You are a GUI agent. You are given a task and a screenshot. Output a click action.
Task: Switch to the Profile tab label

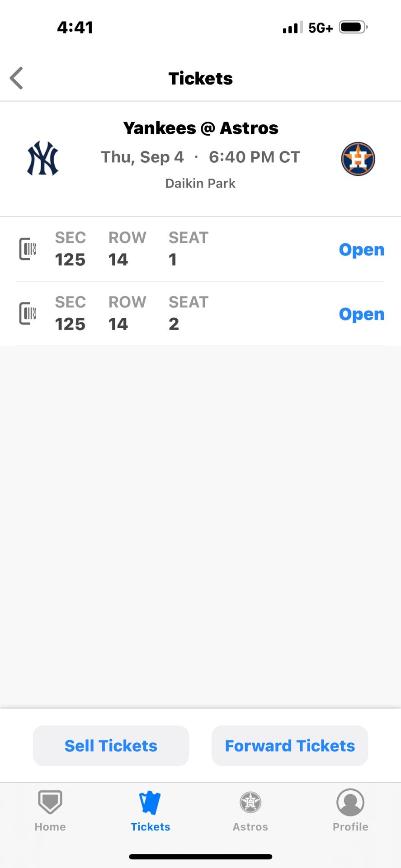click(350, 827)
